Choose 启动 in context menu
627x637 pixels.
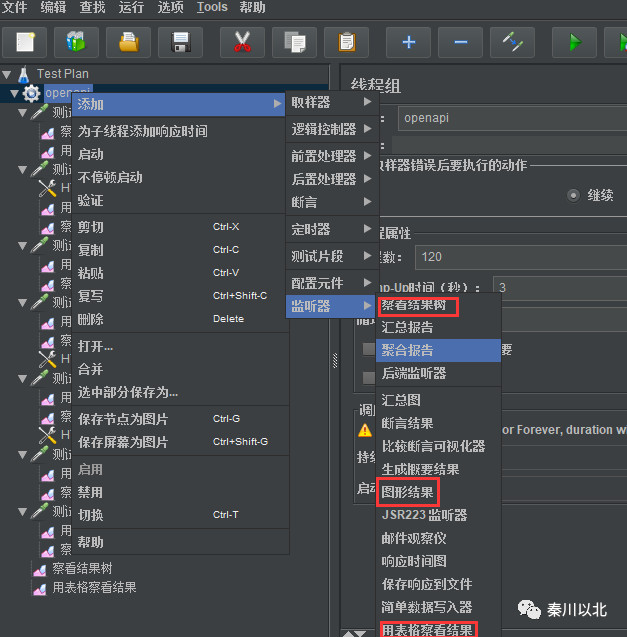(x=180, y=154)
